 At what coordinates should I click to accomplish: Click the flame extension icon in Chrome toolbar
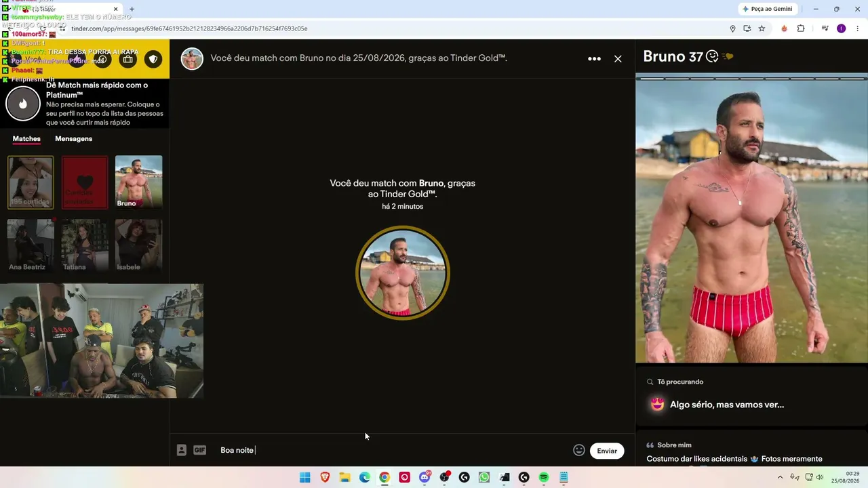click(x=785, y=28)
